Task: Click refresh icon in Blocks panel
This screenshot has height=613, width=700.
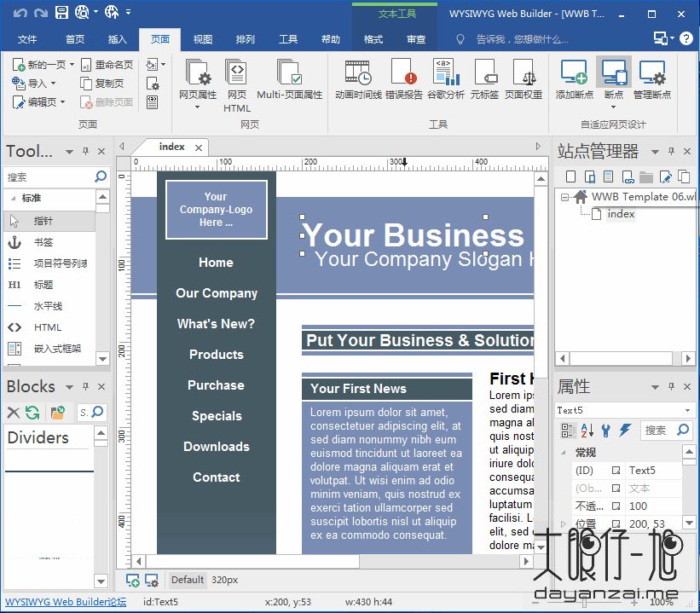Action: [x=32, y=412]
